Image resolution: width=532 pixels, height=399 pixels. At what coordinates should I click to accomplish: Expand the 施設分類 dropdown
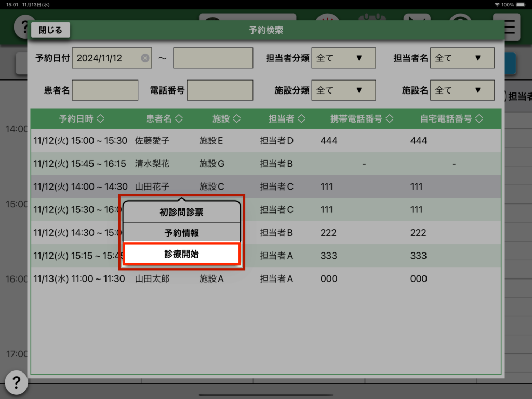click(x=343, y=90)
